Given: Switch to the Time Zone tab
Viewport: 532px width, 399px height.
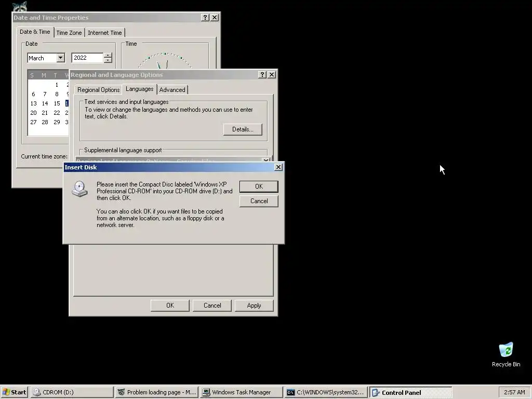Looking at the screenshot, I should point(69,33).
